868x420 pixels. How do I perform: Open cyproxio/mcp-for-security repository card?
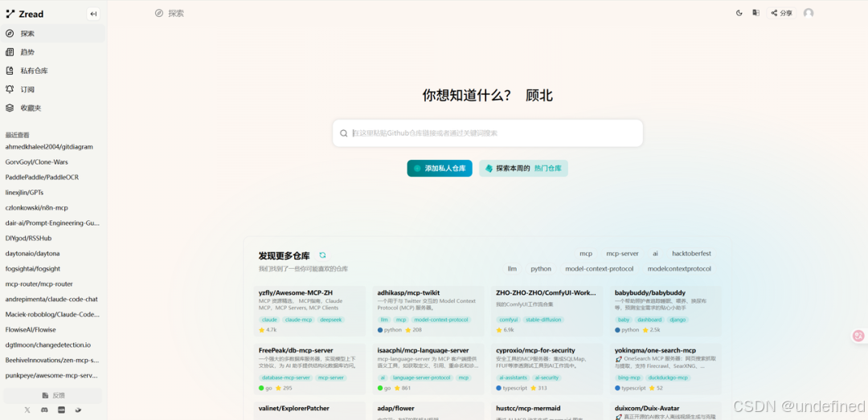click(547, 369)
